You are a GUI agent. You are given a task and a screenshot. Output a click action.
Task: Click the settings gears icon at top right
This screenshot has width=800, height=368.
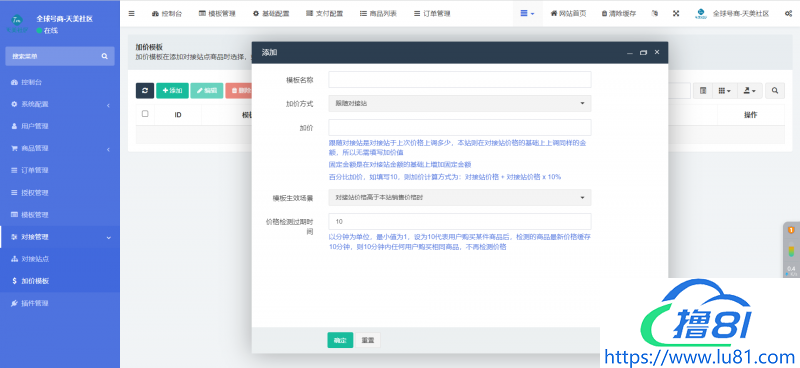pyautogui.click(x=788, y=14)
